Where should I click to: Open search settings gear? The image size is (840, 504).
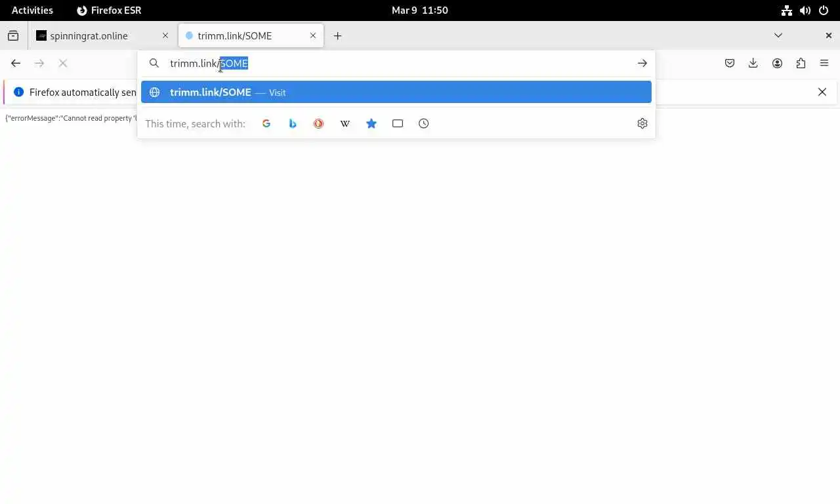coord(642,123)
